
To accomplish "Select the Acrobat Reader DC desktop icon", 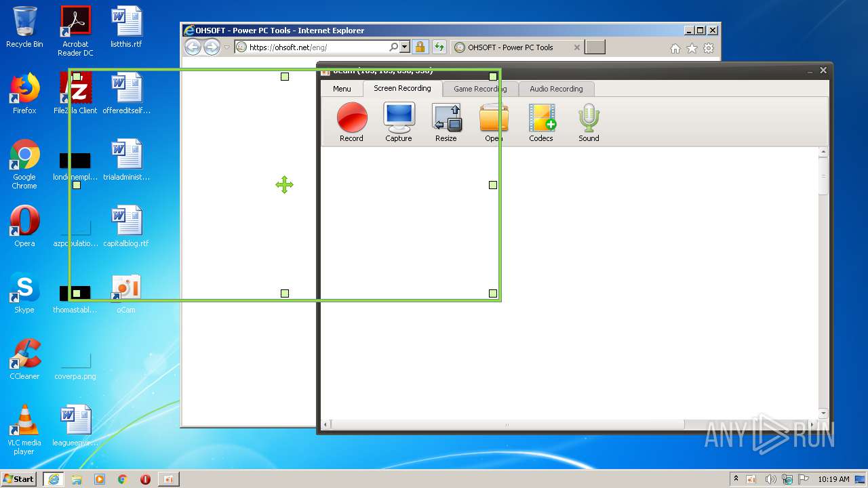I will [x=75, y=31].
